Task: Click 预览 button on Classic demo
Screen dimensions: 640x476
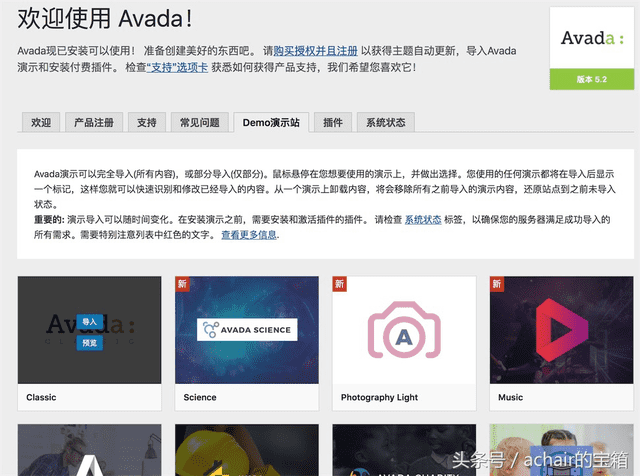Action: tap(89, 343)
